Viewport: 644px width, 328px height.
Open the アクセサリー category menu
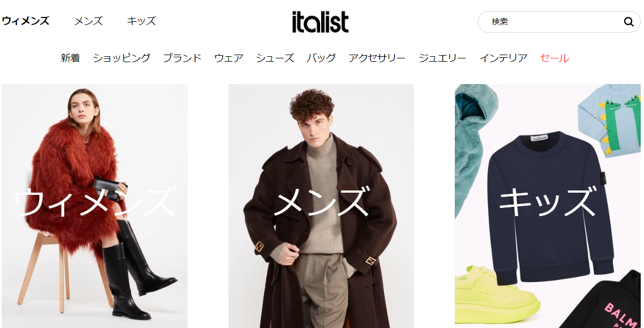pyautogui.click(x=377, y=58)
